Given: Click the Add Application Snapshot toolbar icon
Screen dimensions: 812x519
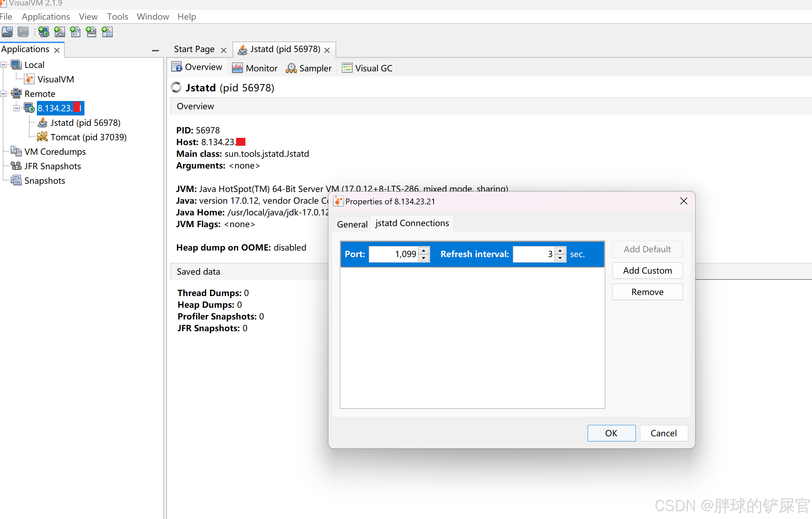Looking at the screenshot, I should 107,32.
